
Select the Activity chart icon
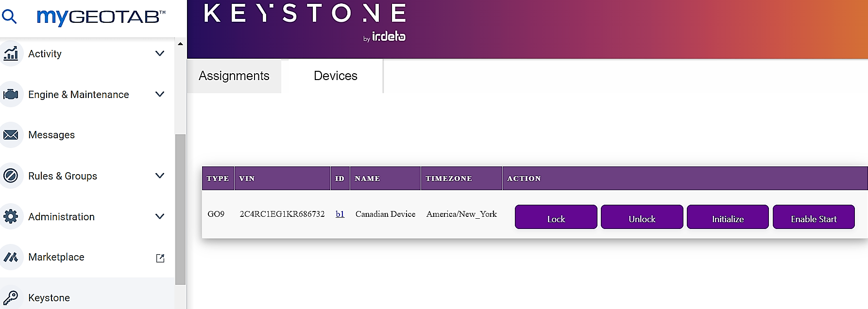(12, 53)
